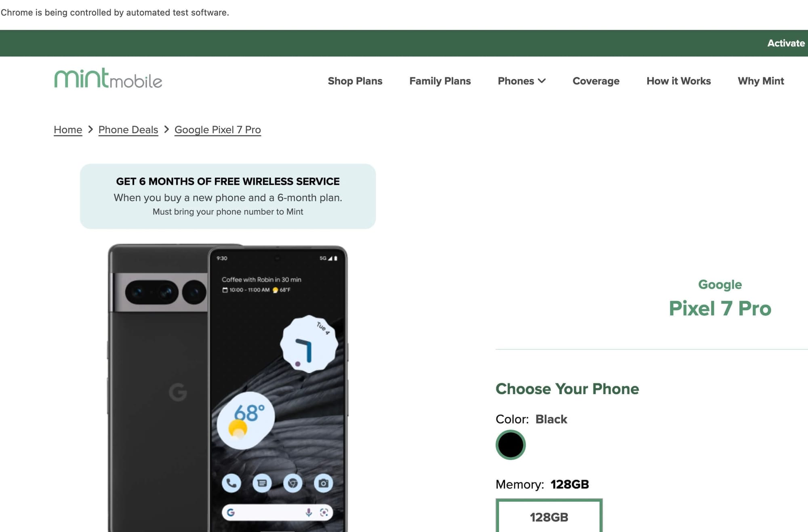Expand the Phones navigation dropdown
The width and height of the screenshot is (808, 532).
pos(521,80)
